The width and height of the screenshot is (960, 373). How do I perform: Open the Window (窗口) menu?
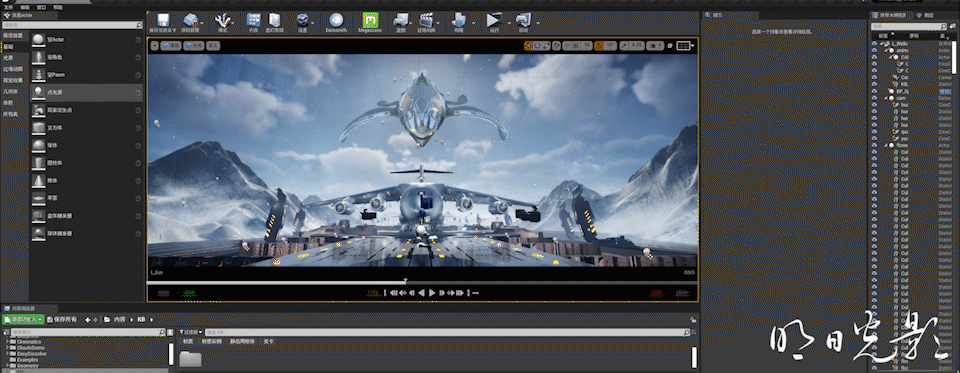(42, 7)
